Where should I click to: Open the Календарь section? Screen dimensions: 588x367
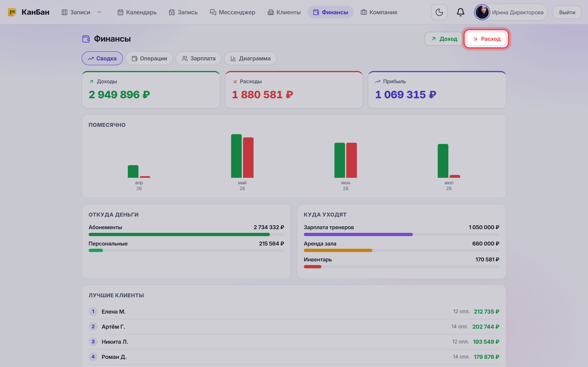(x=137, y=12)
